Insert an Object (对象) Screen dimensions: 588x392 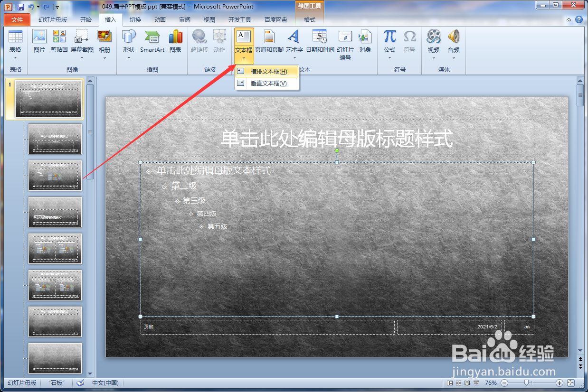click(x=365, y=41)
